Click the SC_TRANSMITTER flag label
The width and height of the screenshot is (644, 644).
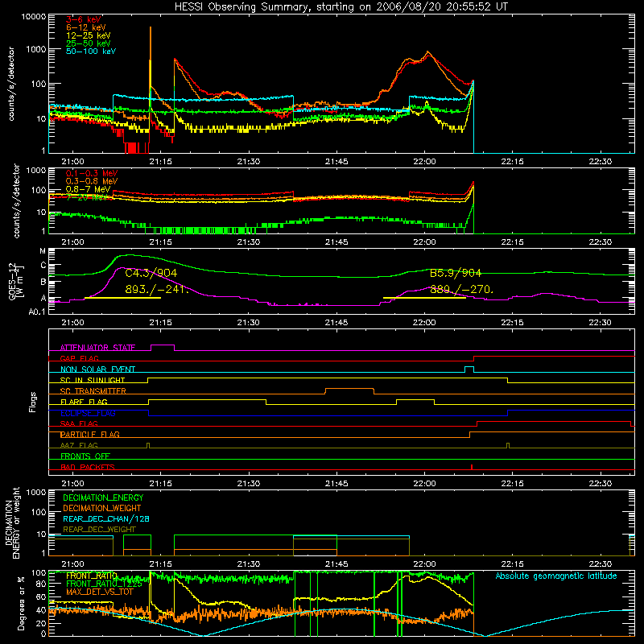pyautogui.click(x=93, y=391)
